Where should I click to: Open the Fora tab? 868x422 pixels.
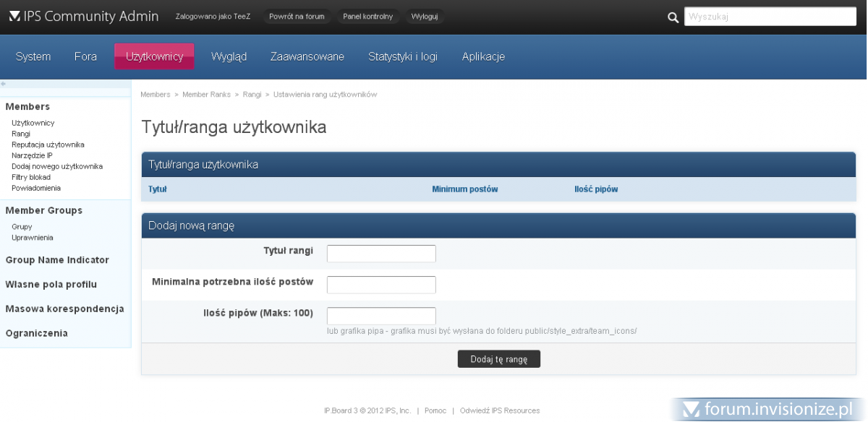85,57
